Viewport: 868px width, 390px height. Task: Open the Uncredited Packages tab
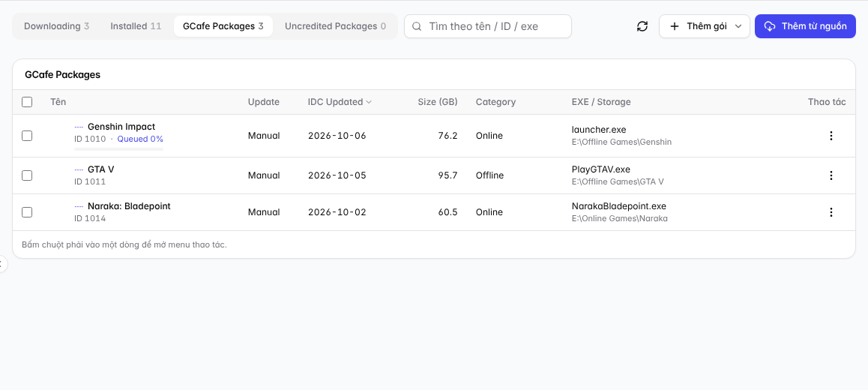335,26
